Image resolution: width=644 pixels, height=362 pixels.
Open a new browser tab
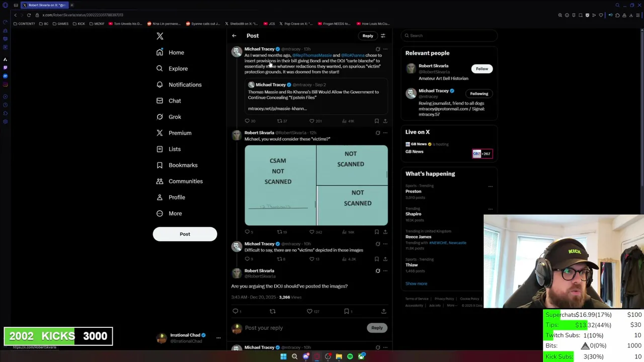[x=71, y=5]
